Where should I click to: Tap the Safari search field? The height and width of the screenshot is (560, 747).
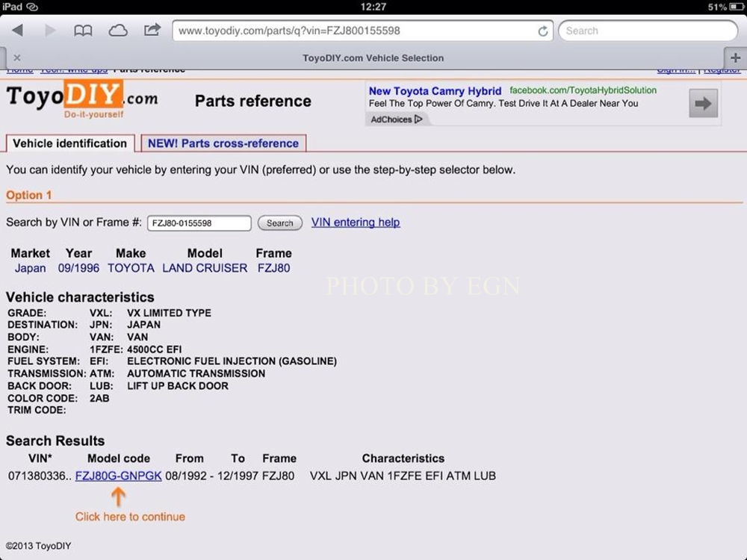click(x=647, y=31)
